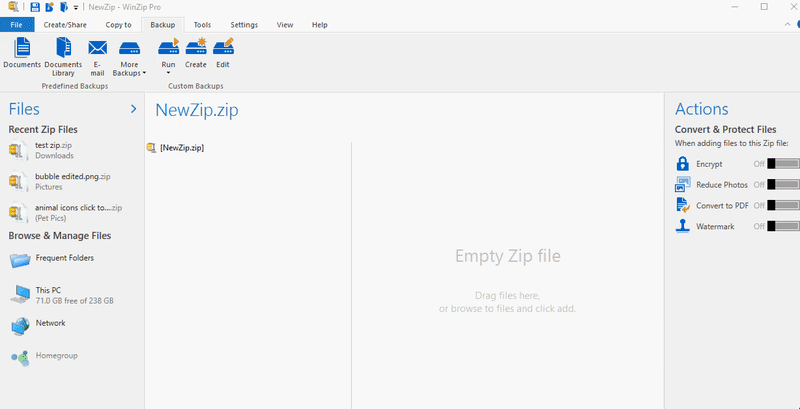Click the Frequent Folders folder icon
The height and width of the screenshot is (409, 800).
pos(20,260)
